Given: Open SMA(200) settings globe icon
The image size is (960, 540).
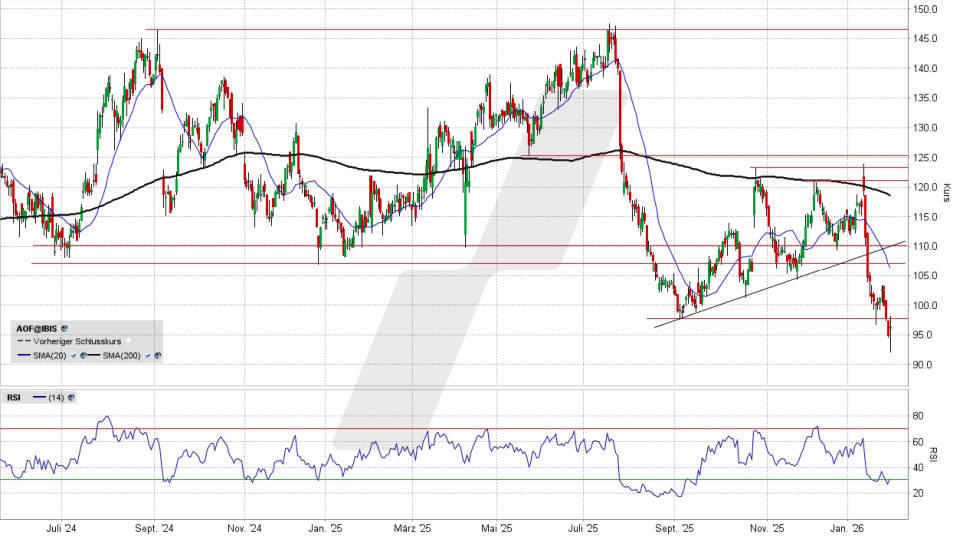Looking at the screenshot, I should click(x=158, y=355).
